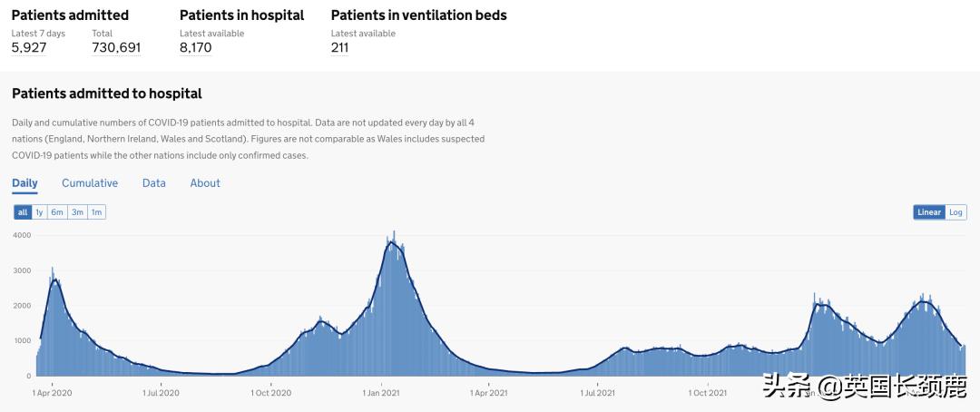
Task: Enable the Linear scale option
Action: [929, 212]
